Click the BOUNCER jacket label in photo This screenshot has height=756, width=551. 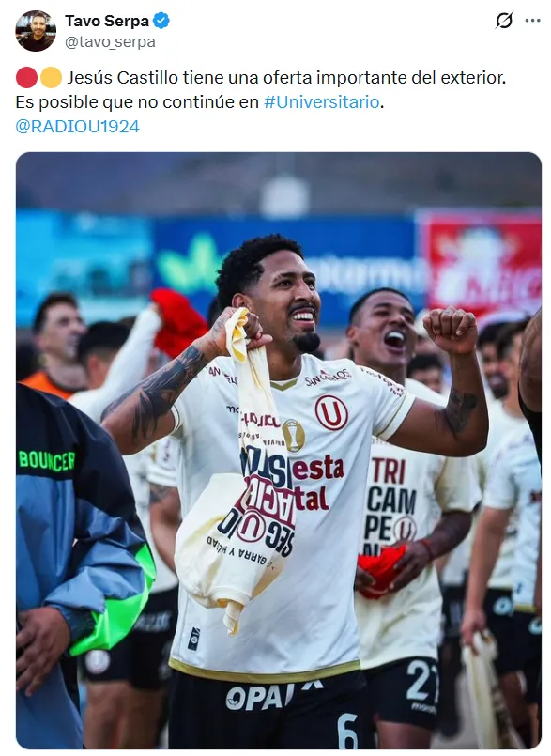coord(47,460)
